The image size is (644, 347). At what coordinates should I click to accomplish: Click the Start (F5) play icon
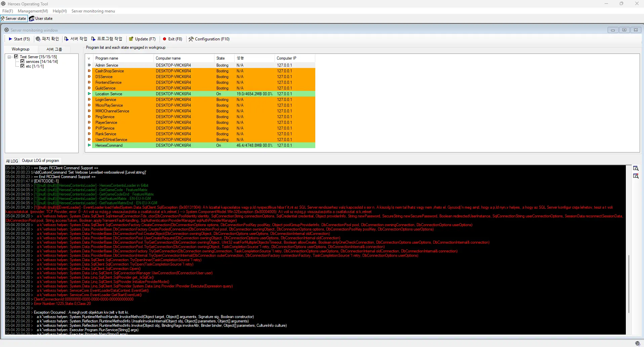click(10, 39)
